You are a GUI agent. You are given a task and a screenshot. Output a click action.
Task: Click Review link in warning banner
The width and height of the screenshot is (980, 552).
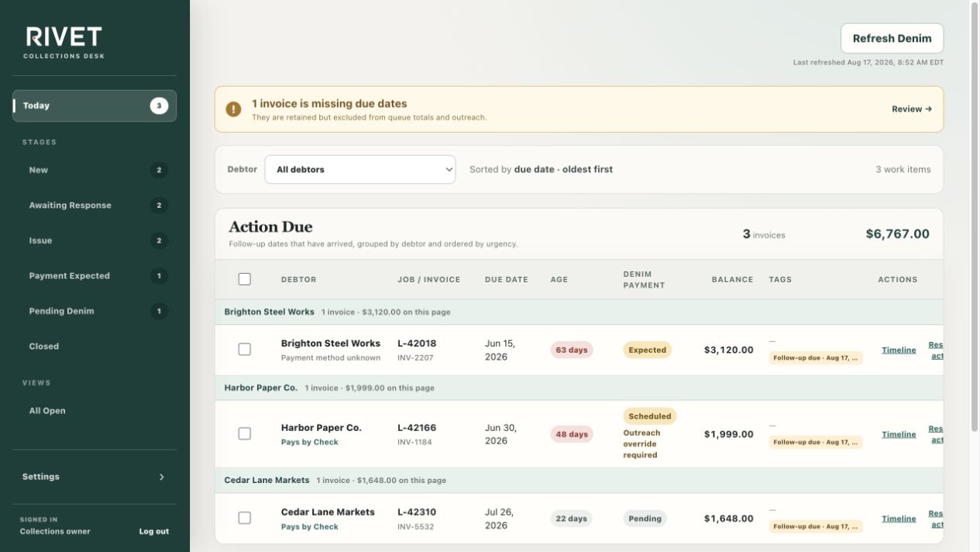point(912,109)
